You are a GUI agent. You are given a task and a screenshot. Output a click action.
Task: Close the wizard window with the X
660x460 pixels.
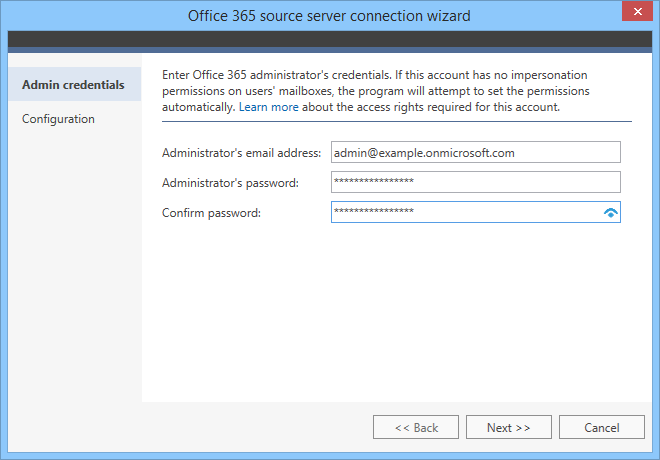tap(637, 11)
